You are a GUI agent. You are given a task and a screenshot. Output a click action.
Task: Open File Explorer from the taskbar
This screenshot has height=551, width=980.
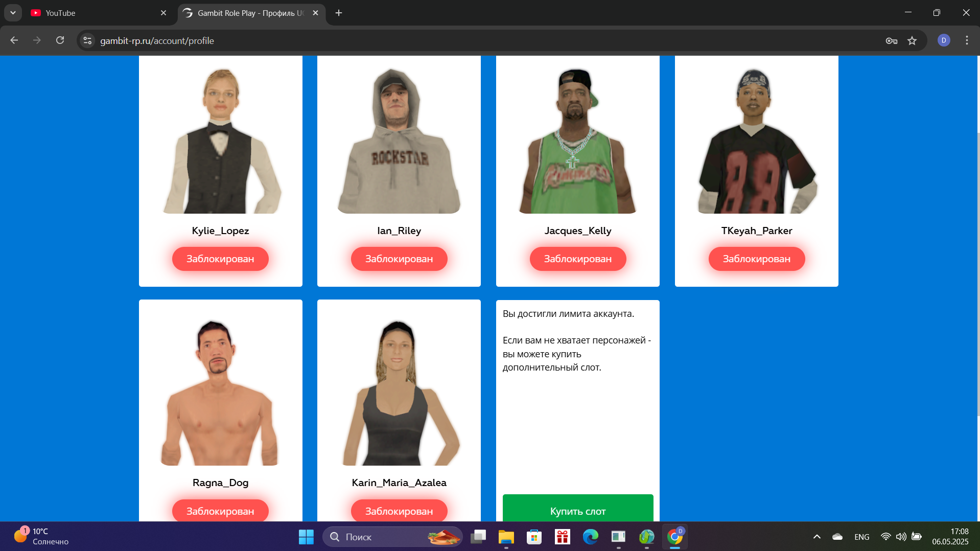coord(506,537)
